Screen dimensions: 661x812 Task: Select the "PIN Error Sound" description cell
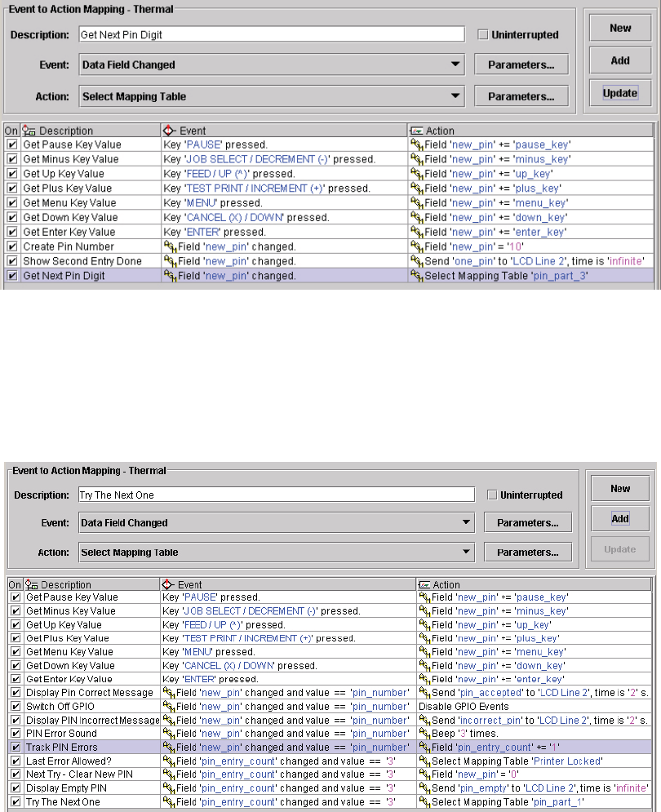pyautogui.click(x=91, y=734)
